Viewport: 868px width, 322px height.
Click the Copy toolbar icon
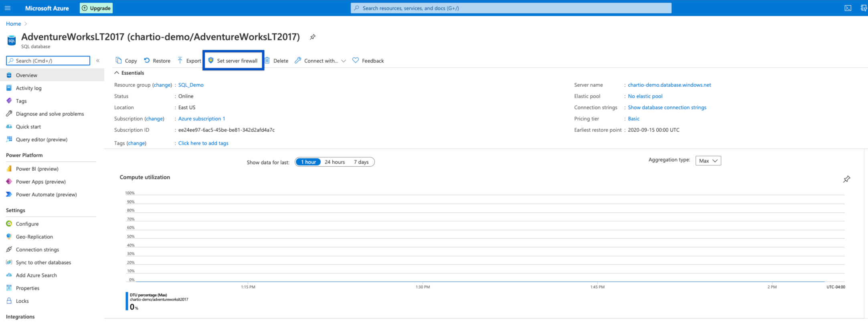119,60
